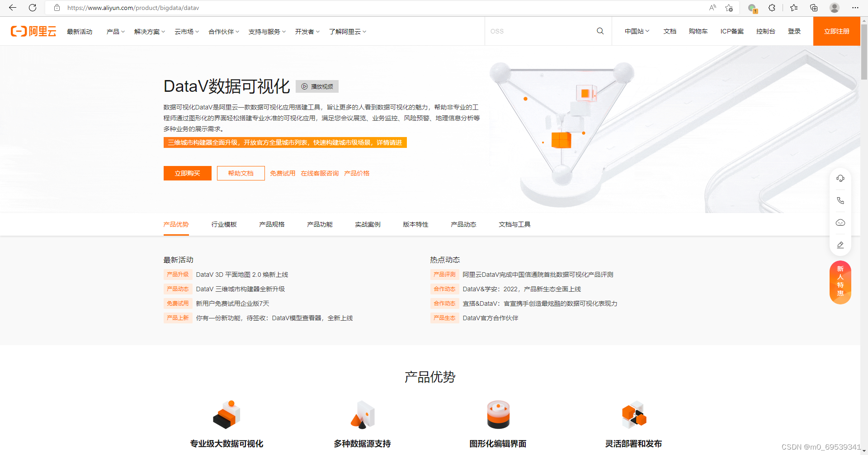The width and height of the screenshot is (868, 455).
Task: Expand the 了解阿里云 dropdown menu
Action: point(348,31)
